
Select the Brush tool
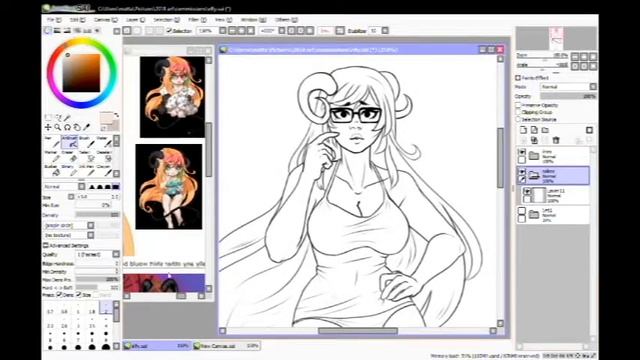(x=87, y=142)
